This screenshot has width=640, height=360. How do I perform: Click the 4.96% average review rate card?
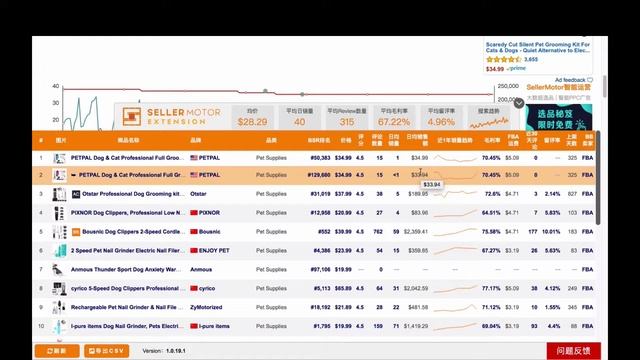(x=441, y=117)
